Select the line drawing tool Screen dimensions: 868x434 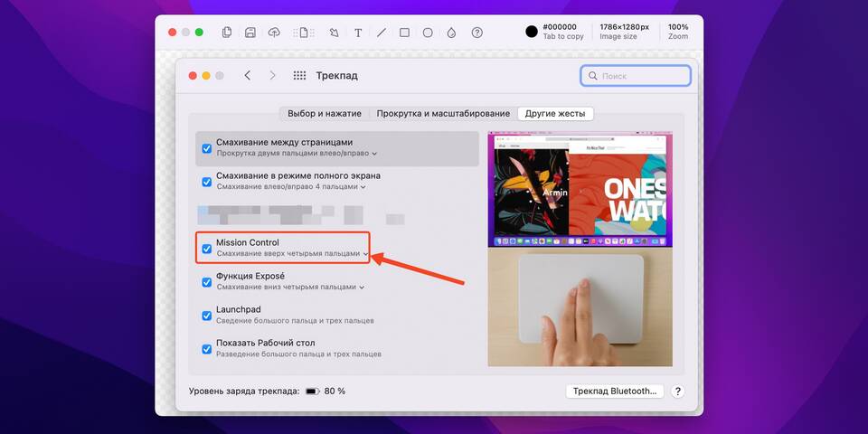(x=382, y=33)
